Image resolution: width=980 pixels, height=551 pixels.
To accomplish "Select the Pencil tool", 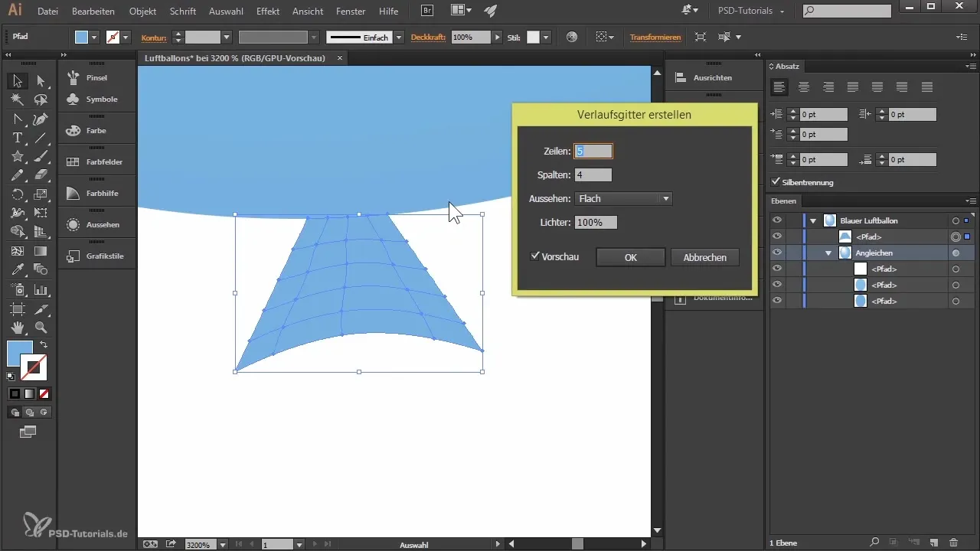I will [x=17, y=175].
